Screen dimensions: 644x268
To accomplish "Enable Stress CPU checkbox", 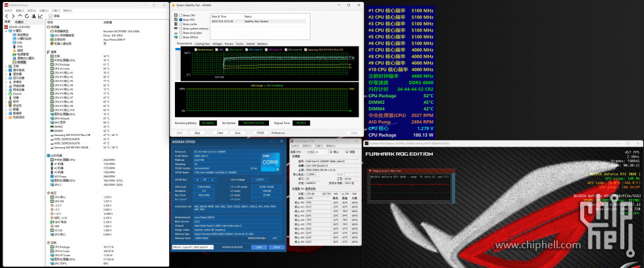I will [x=180, y=15].
